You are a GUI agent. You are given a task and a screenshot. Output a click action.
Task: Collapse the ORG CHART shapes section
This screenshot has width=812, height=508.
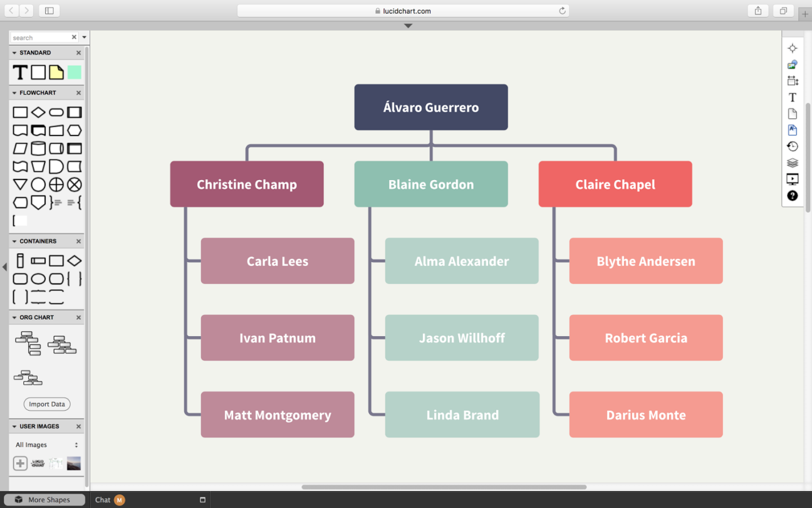(x=14, y=317)
